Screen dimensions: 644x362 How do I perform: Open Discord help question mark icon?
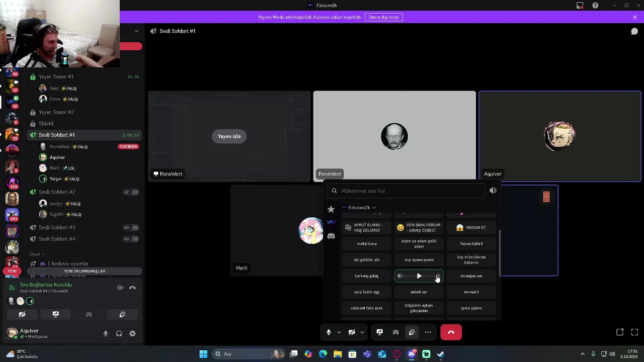click(x=595, y=6)
